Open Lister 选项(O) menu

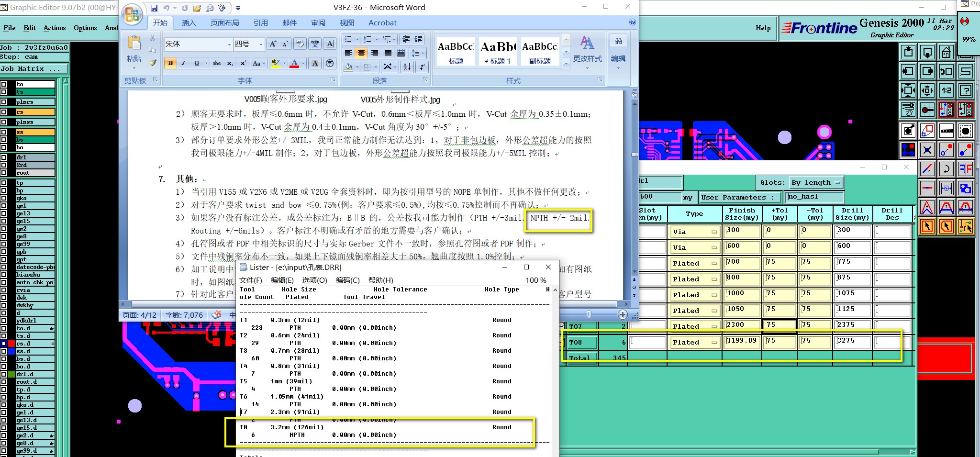click(314, 280)
